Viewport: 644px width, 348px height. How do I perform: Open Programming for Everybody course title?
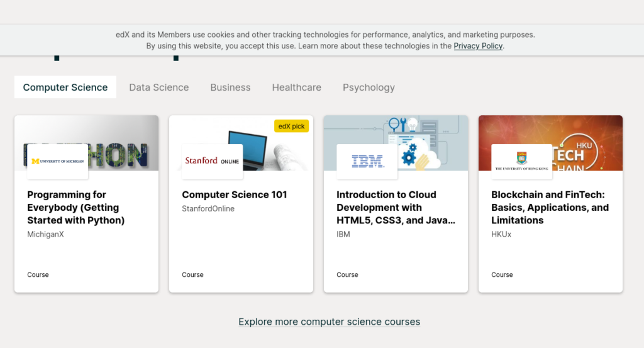[x=76, y=208]
